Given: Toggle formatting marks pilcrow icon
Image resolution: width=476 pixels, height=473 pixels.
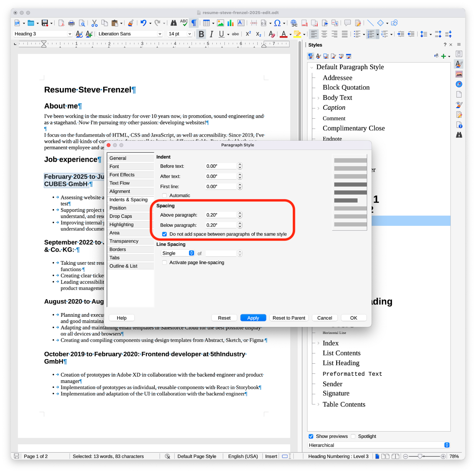Looking at the screenshot, I should [194, 23].
